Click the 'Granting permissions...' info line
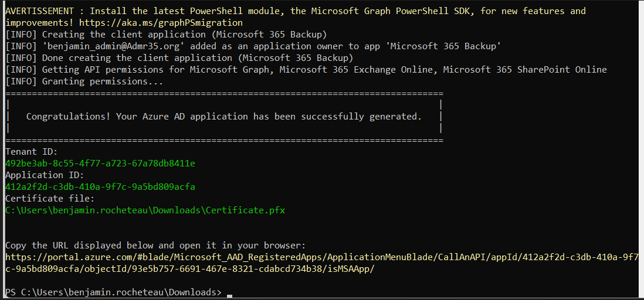Screen dimensions: 644x300 (84, 81)
